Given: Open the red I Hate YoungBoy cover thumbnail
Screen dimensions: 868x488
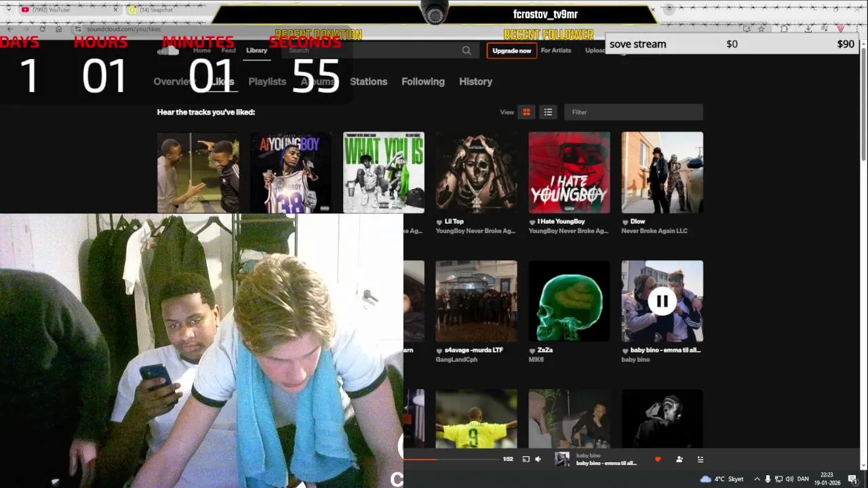Looking at the screenshot, I should coord(569,173).
